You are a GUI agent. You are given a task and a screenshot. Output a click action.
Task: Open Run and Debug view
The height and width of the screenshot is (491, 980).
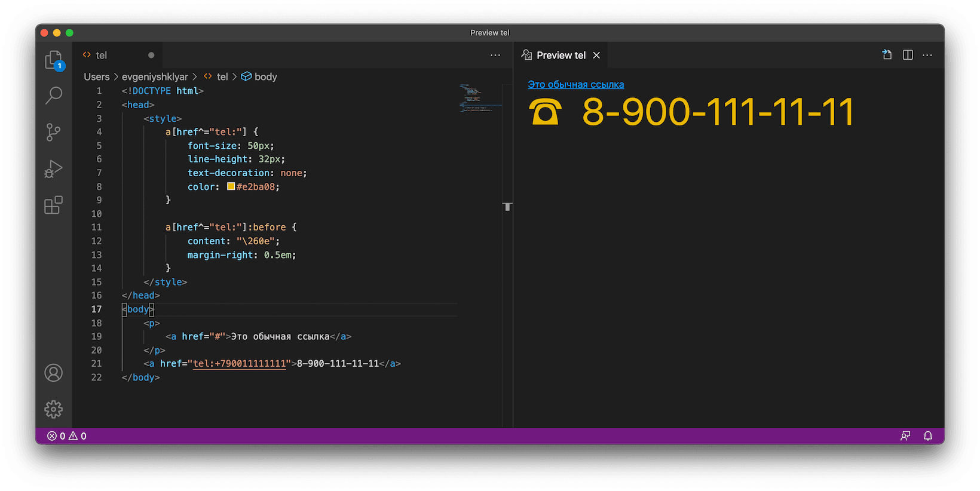coord(53,169)
